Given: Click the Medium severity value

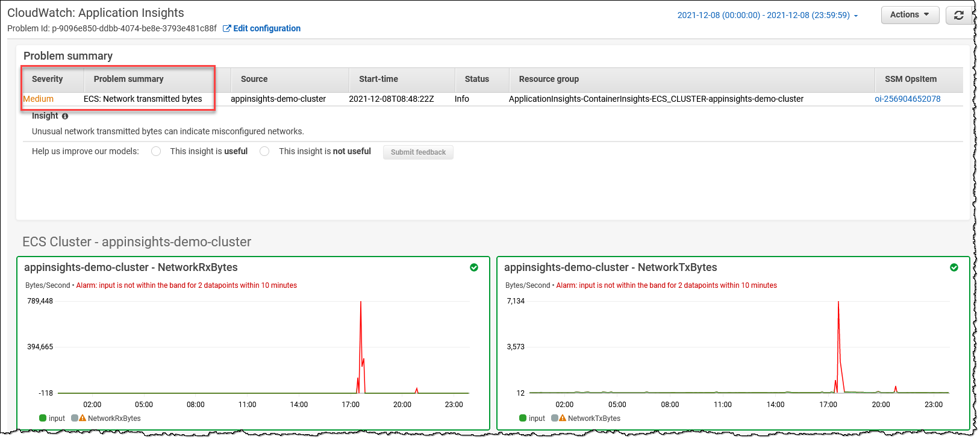Looking at the screenshot, I should point(38,99).
